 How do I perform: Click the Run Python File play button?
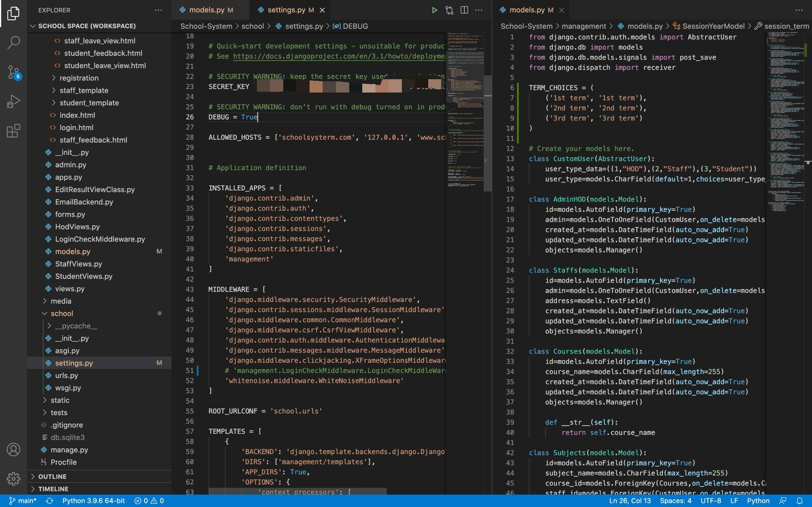click(x=434, y=10)
